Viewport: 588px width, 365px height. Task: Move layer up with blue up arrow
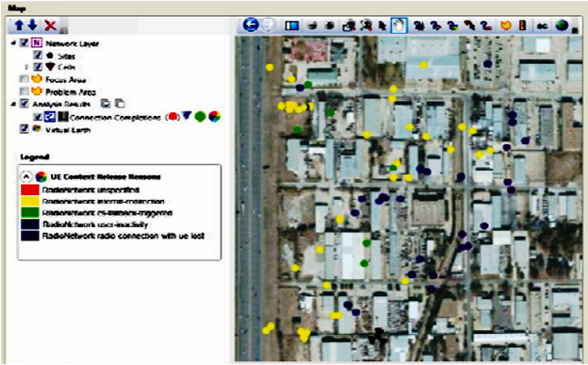click(x=19, y=25)
